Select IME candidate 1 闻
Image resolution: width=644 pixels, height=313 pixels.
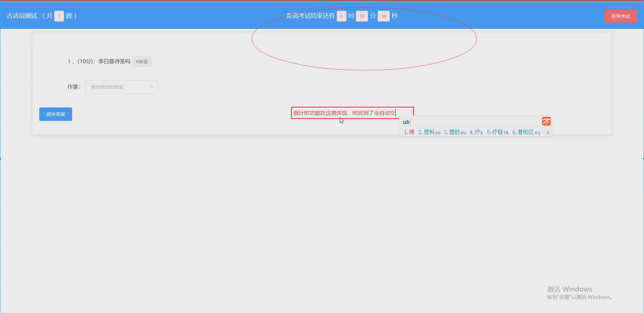click(409, 132)
